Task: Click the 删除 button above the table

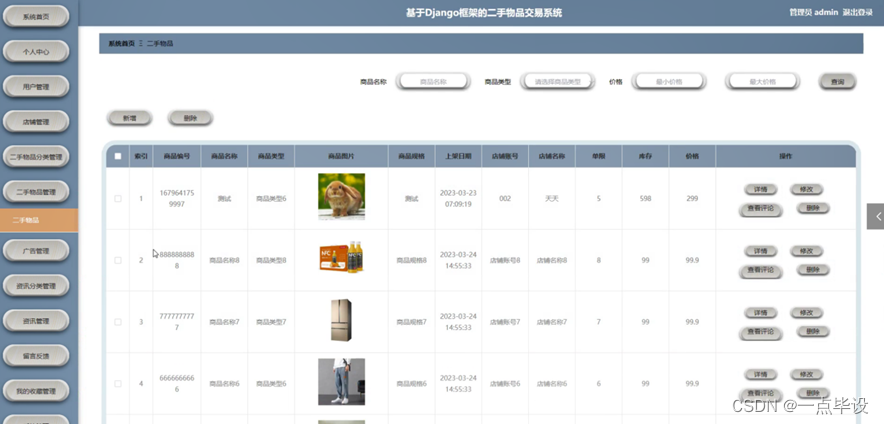Action: 191,118
